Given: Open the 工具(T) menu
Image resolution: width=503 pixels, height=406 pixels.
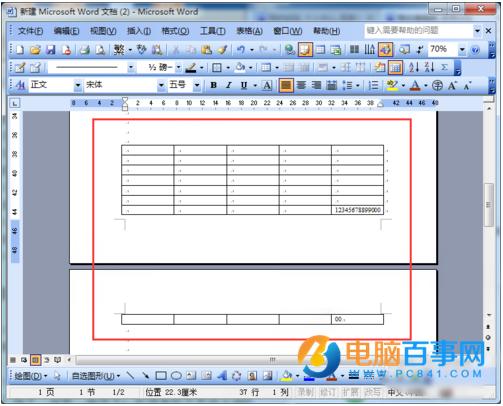Looking at the screenshot, I should (x=212, y=31).
